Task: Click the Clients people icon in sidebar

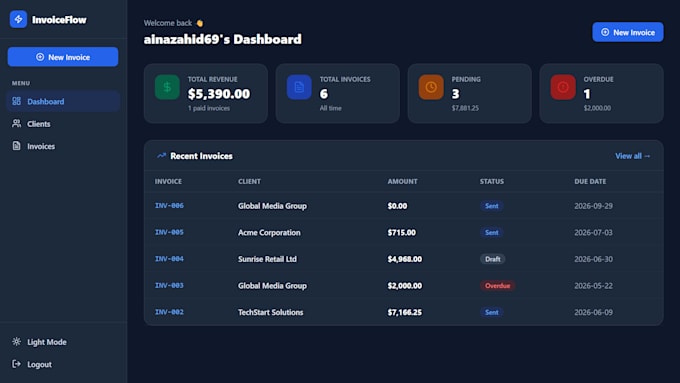Action: tap(16, 124)
